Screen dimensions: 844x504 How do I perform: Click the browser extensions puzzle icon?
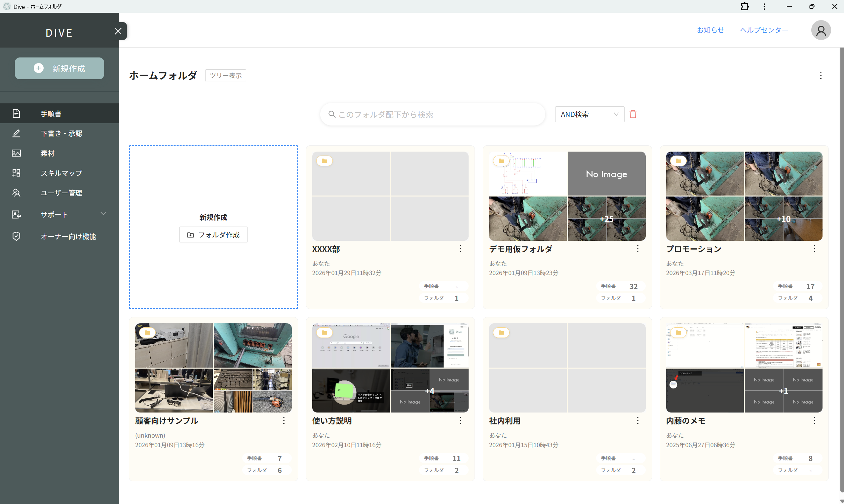[x=745, y=7]
